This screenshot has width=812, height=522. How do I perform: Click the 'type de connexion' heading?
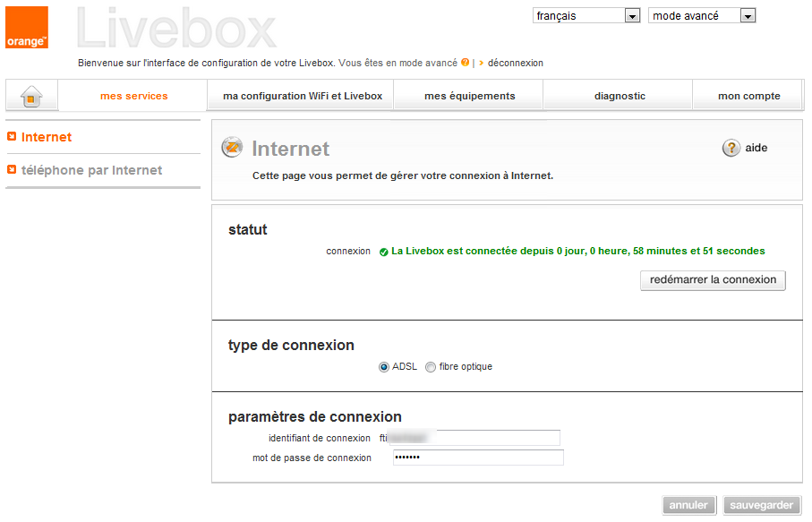coord(291,346)
